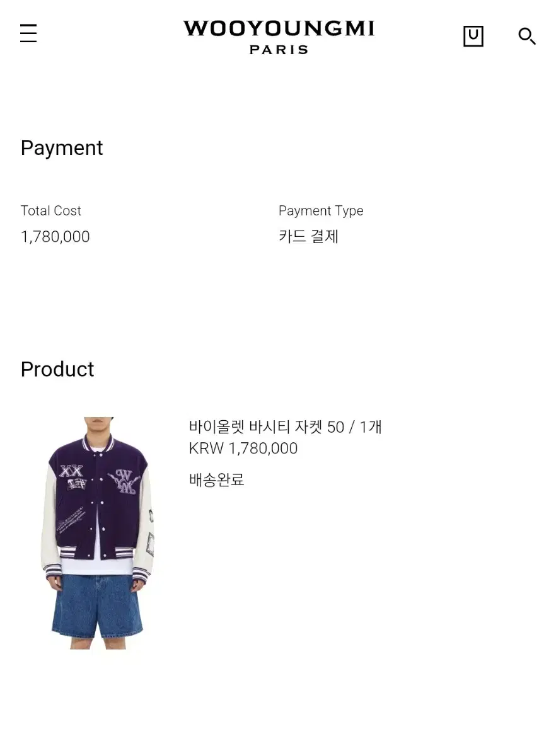Open the varsity jacket product thumbnail

98,533
